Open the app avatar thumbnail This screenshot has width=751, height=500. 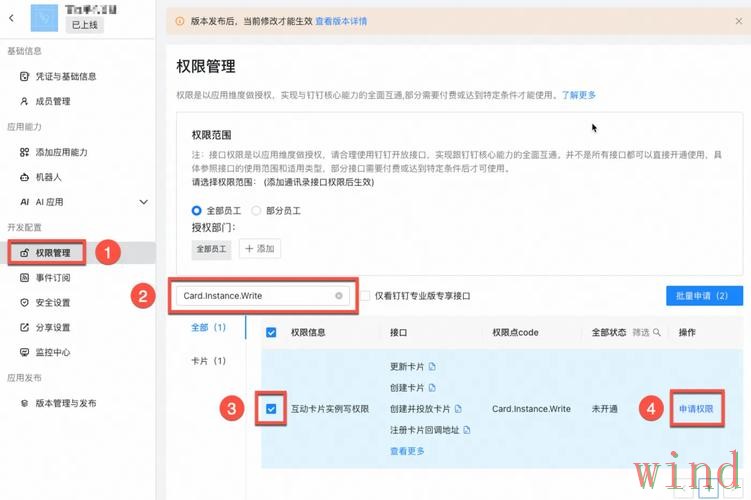(x=44, y=18)
